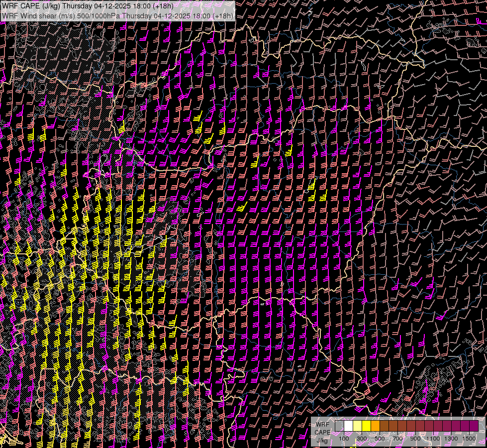This screenshot has height=448, width=487.
Task: Select the 1100 label on CAPE scale
Action: pos(433,439)
